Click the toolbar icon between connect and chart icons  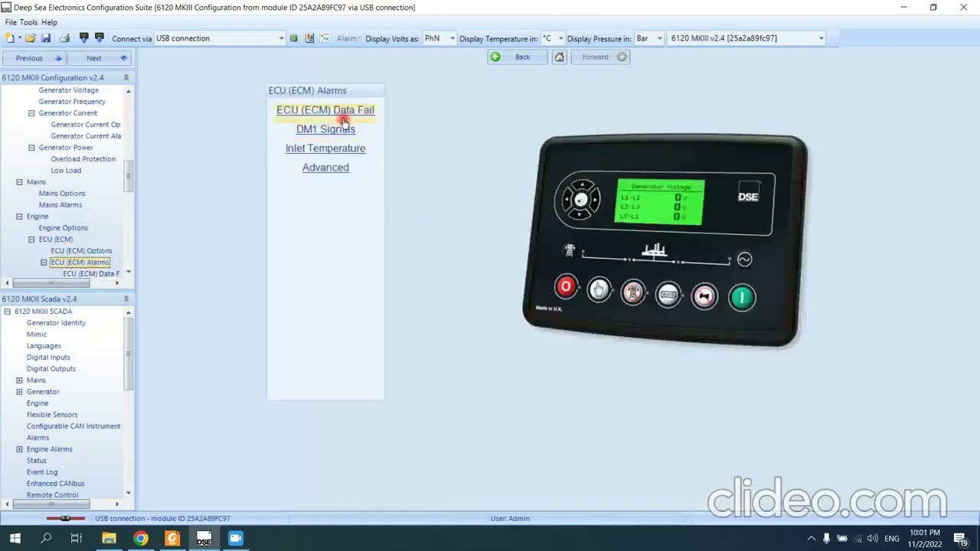[x=309, y=38]
